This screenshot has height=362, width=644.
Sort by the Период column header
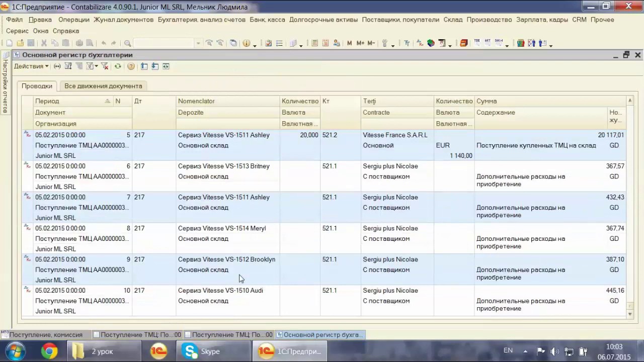73,101
